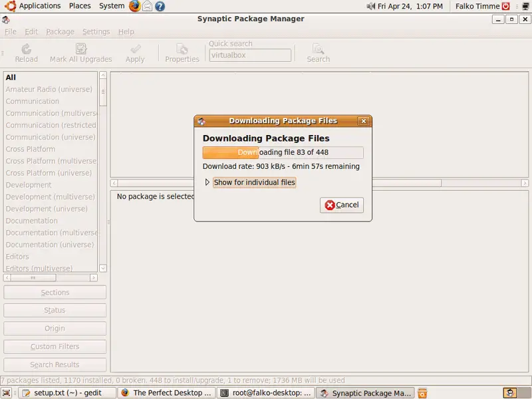Click the Mark All Upgrades toolbar icon
532x399 pixels.
80,49
